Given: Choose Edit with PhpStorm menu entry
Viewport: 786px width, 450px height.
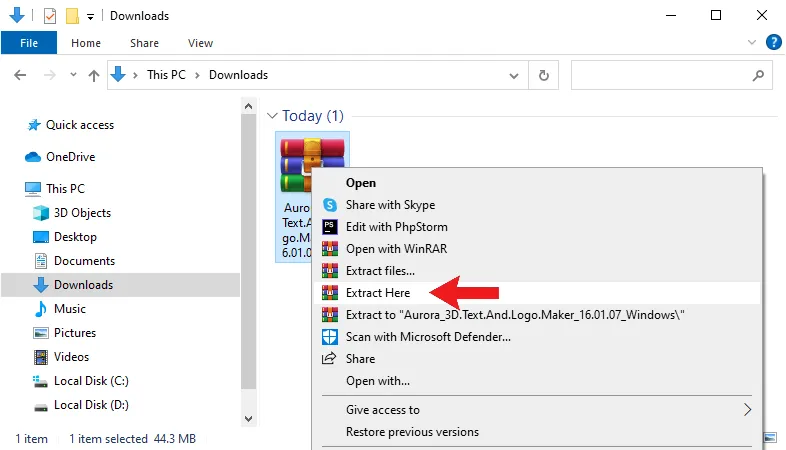Looking at the screenshot, I should [537, 227].
